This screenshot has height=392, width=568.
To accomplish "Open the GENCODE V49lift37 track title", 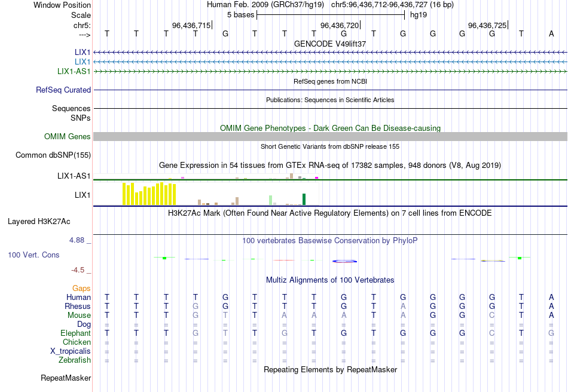I will 330,44.
